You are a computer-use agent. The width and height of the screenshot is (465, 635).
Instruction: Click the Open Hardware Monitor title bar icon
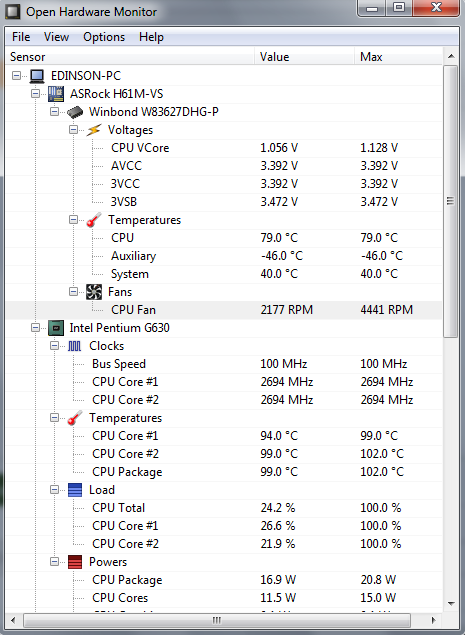click(12, 11)
